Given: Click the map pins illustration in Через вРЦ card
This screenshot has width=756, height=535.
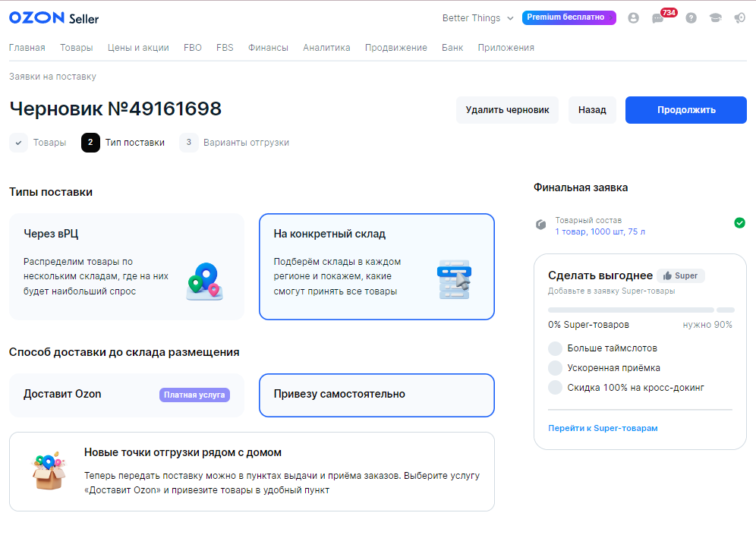Looking at the screenshot, I should click(x=205, y=282).
